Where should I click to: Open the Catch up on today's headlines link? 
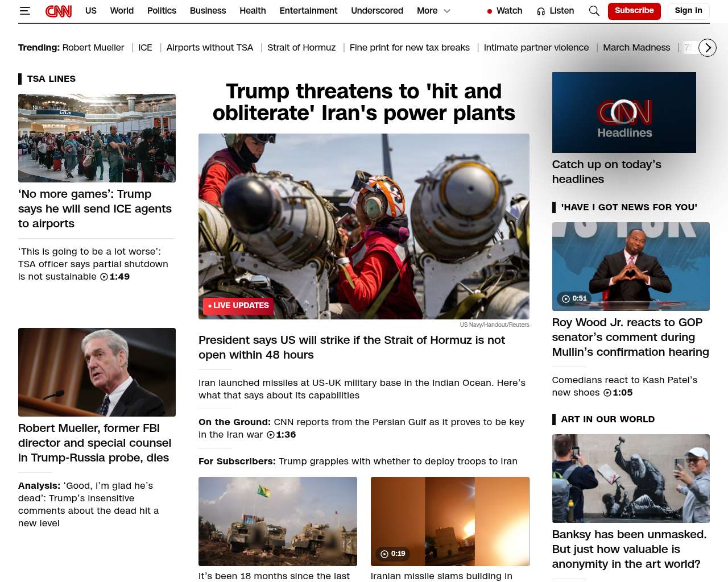(x=606, y=172)
